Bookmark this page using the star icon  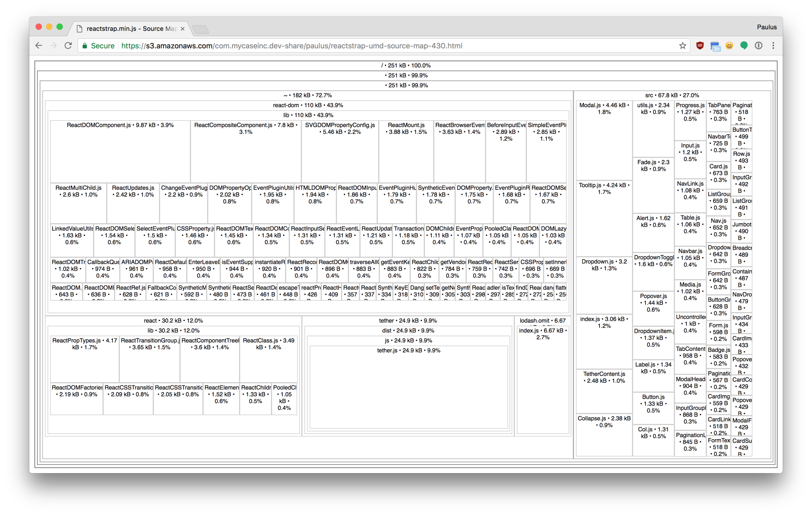[683, 45]
